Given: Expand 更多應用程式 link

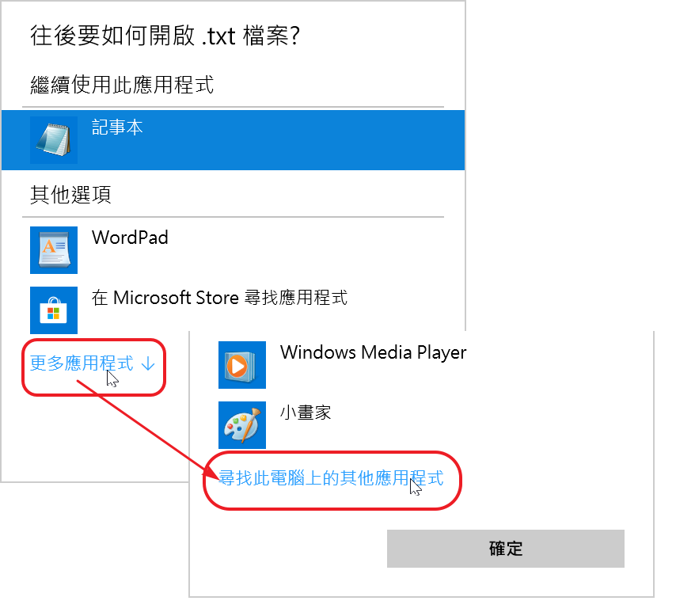Looking at the screenshot, I should pyautogui.click(x=82, y=363).
